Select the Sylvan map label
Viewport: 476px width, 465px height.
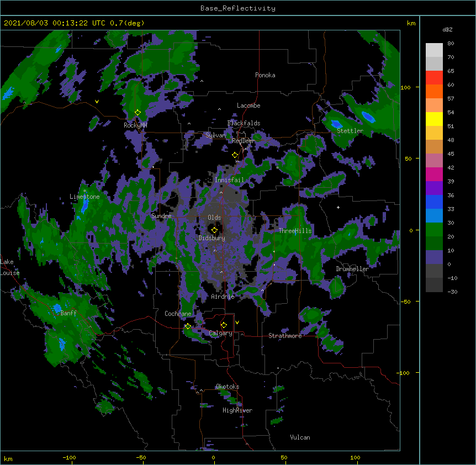215,135
